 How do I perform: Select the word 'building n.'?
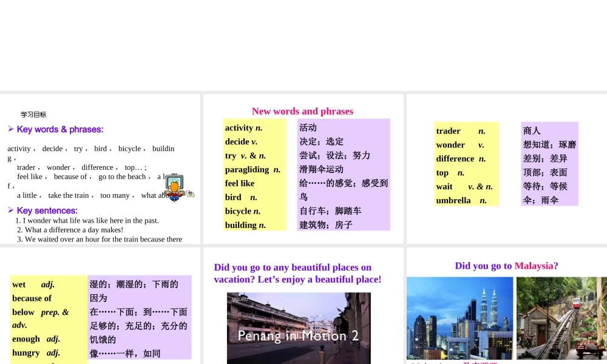pyautogui.click(x=245, y=225)
